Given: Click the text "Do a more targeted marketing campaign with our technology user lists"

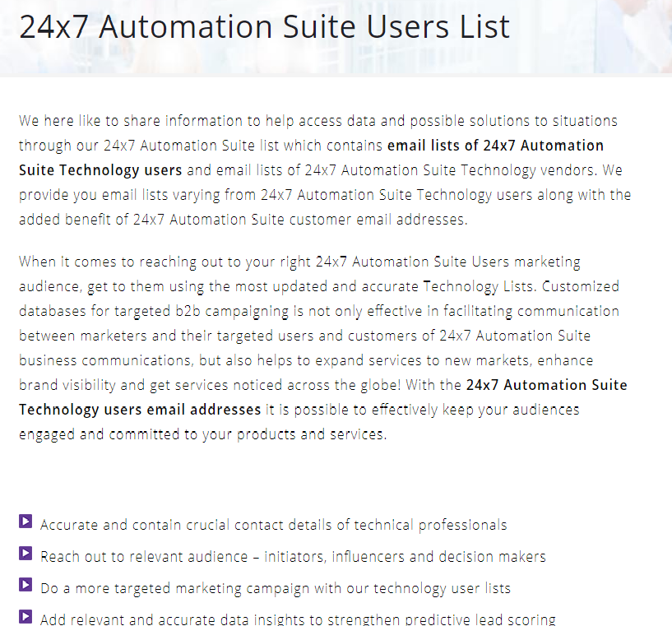Looking at the screenshot, I should (276, 588).
